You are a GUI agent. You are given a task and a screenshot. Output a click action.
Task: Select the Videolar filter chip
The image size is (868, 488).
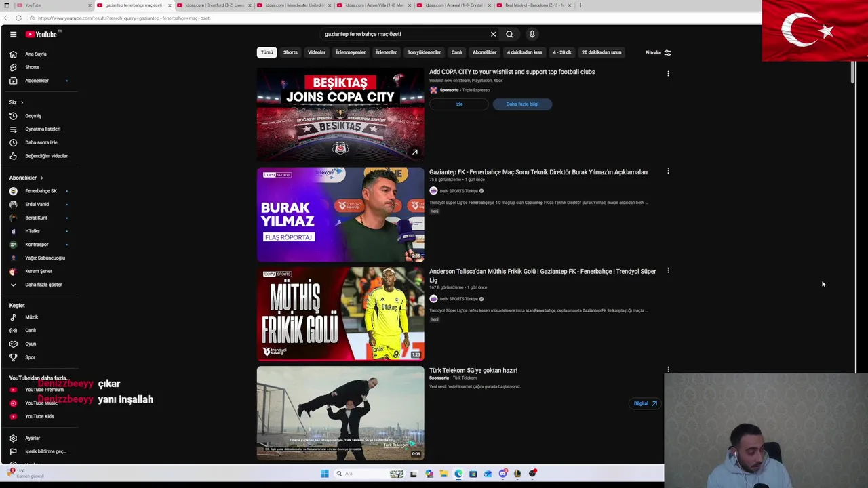point(317,52)
